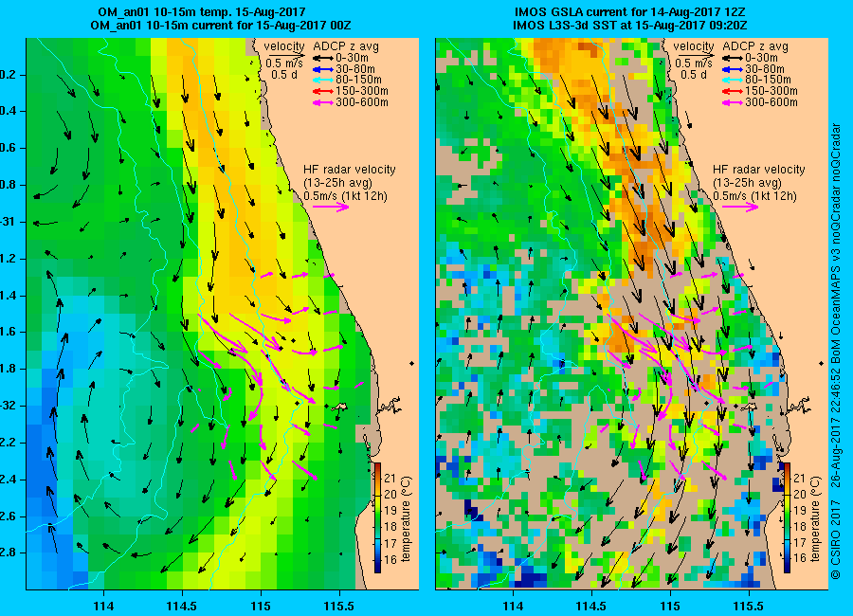The width and height of the screenshot is (853, 616).
Task: Click the '19' tick on IMOS temperature scale
Action: pyautogui.click(x=800, y=511)
